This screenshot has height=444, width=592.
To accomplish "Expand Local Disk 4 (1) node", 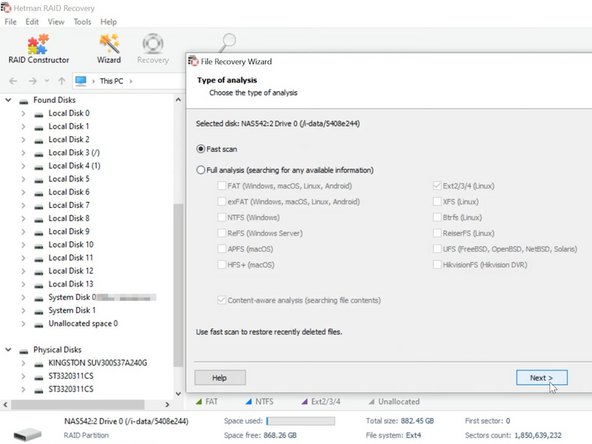I will tap(23, 166).
